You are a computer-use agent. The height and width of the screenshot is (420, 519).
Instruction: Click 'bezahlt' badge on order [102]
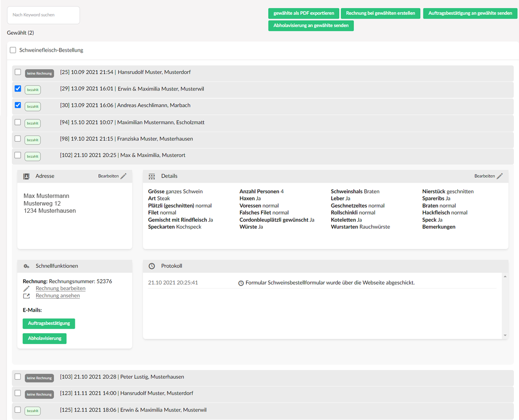tap(33, 156)
